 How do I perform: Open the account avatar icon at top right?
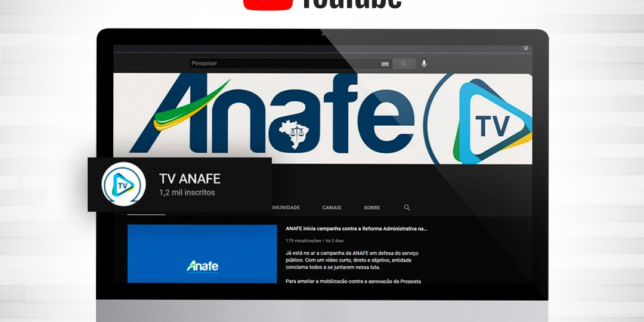coord(526,48)
